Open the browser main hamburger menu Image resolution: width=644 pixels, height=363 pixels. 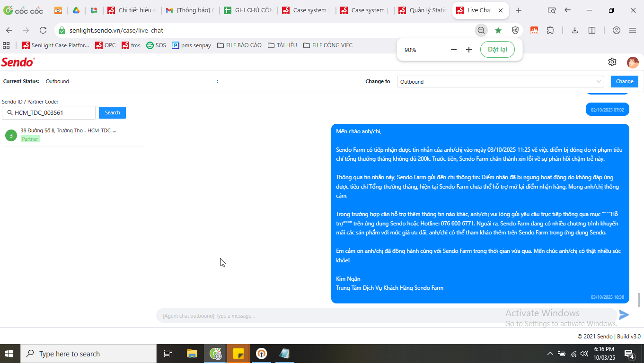coord(633,30)
